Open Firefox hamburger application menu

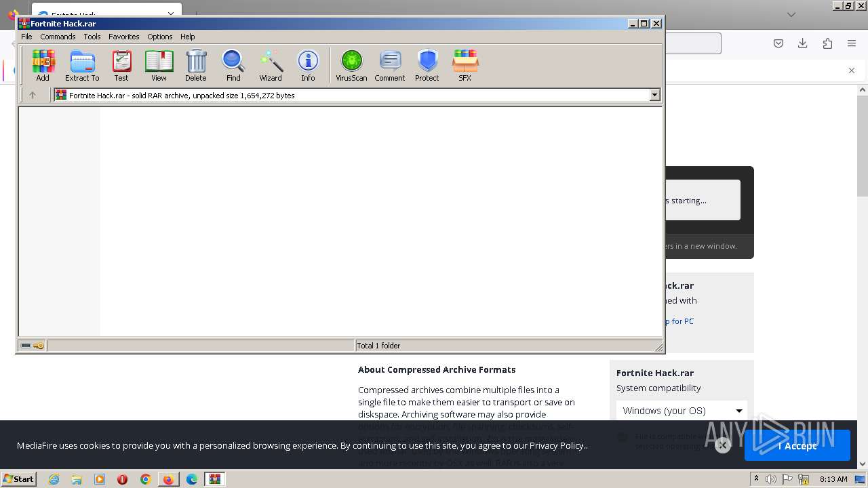(852, 43)
